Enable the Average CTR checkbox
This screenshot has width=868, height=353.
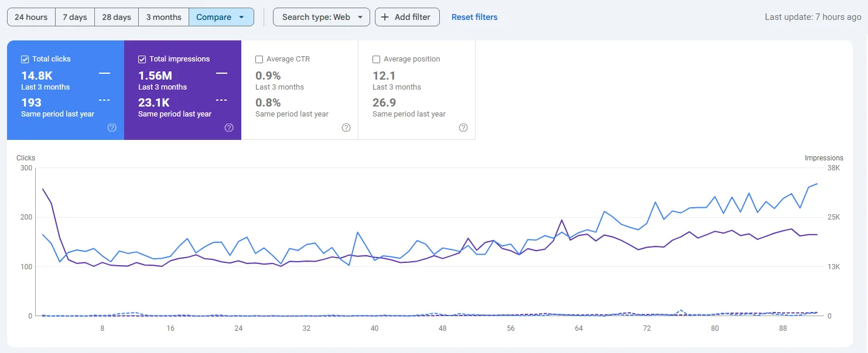[259, 59]
